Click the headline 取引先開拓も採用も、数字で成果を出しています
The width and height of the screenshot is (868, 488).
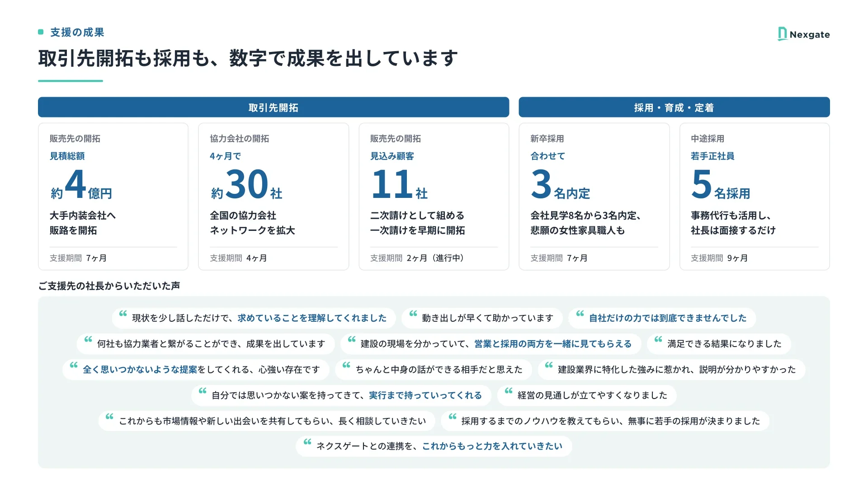pos(248,58)
